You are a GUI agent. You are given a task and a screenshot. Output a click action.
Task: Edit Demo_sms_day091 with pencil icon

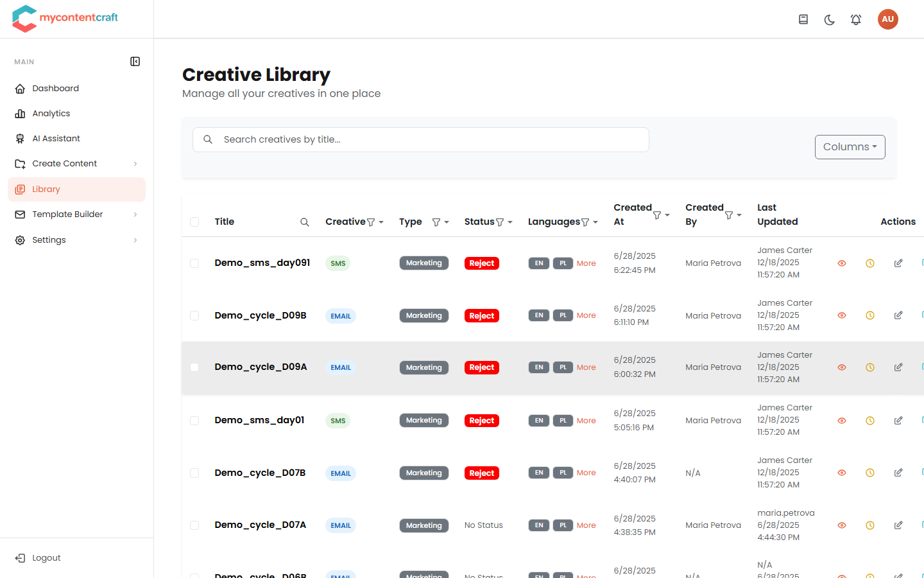tap(898, 263)
